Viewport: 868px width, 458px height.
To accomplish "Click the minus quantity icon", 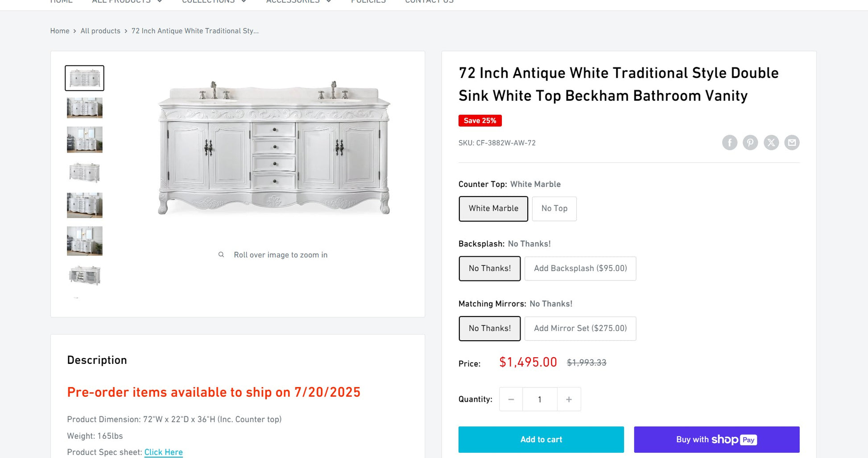I will point(511,400).
